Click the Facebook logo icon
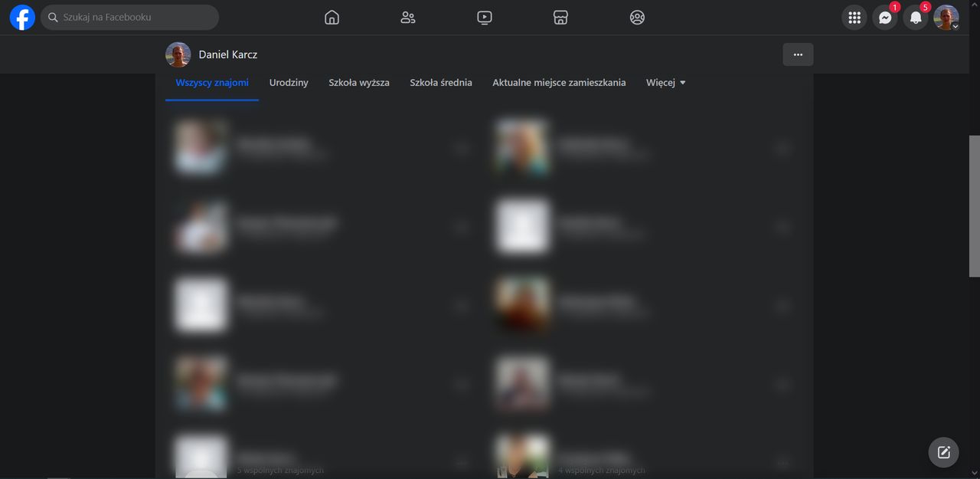The image size is (980, 479). pos(22,17)
